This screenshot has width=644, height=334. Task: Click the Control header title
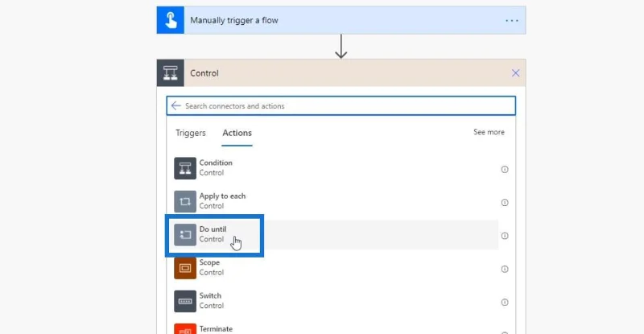(204, 73)
